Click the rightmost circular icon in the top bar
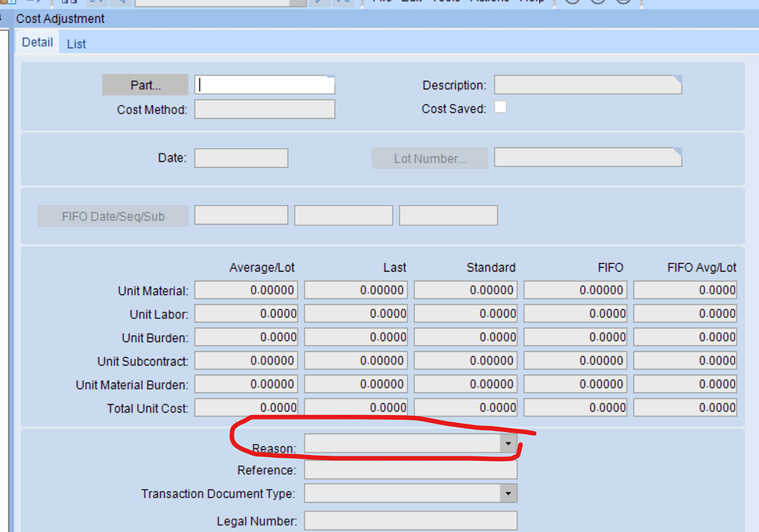Viewport: 759px width, 532px height. [x=623, y=3]
